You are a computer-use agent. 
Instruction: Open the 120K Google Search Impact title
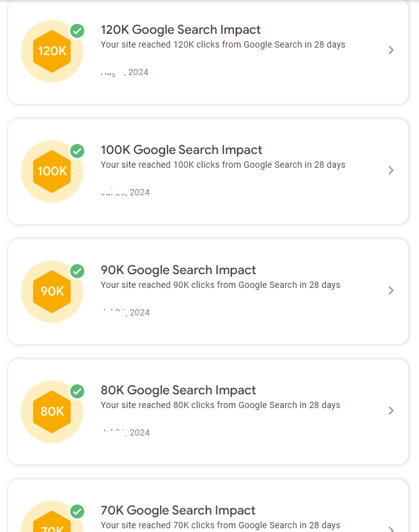[181, 29]
